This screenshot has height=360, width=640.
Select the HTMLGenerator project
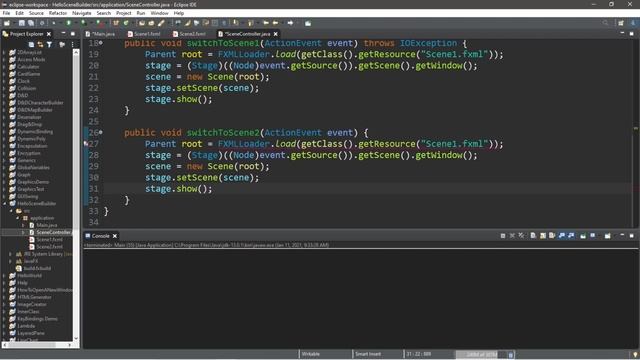pos(34,297)
